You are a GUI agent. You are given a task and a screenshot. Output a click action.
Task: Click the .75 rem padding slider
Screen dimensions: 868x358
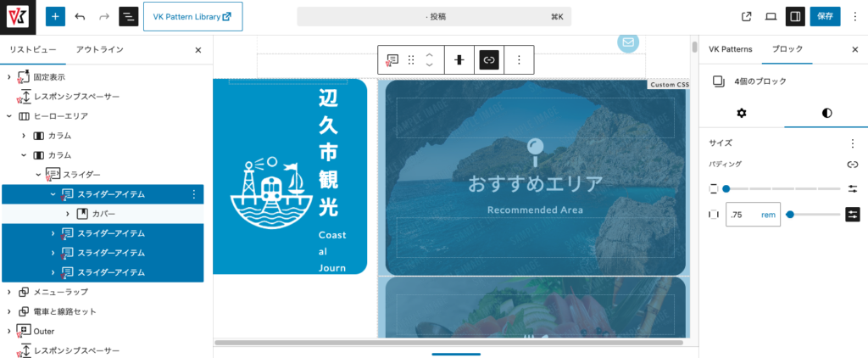pyautogui.click(x=814, y=215)
